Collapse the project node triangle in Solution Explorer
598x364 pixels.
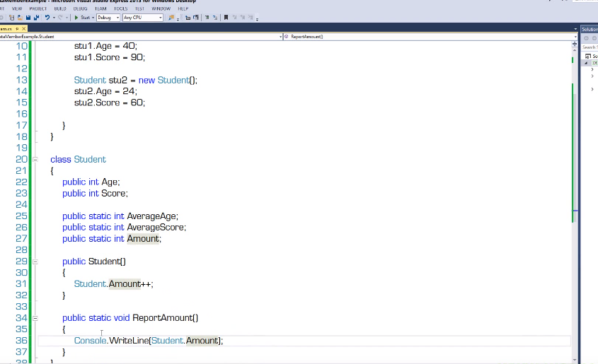click(586, 63)
